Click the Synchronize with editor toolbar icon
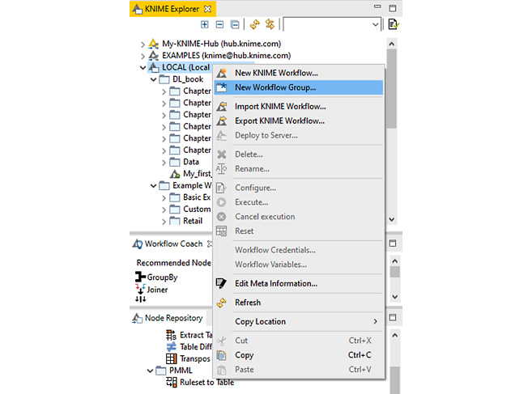This screenshot has height=394, width=532. [270, 24]
